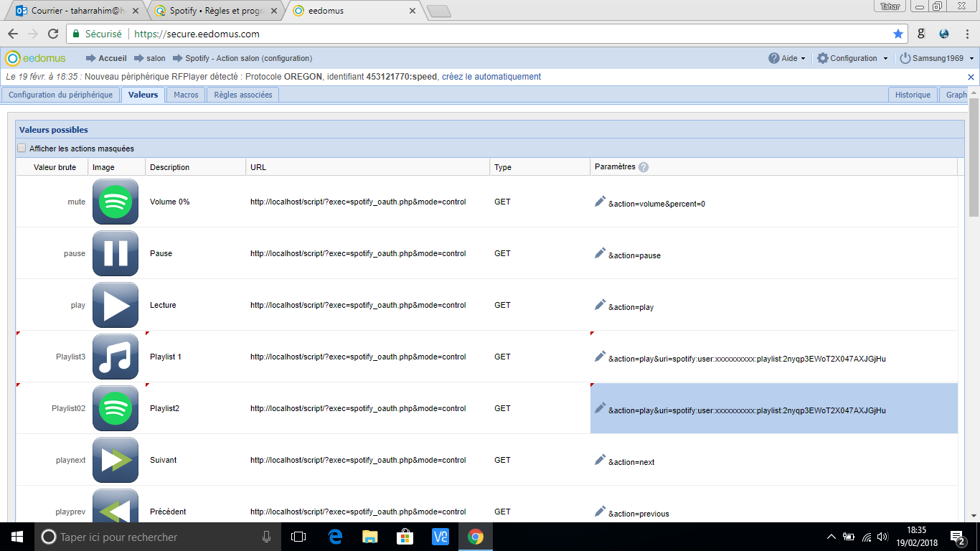This screenshot has width=980, height=551.
Task: Toggle 'Afficher les actions masquées' checkbox
Action: tap(22, 149)
